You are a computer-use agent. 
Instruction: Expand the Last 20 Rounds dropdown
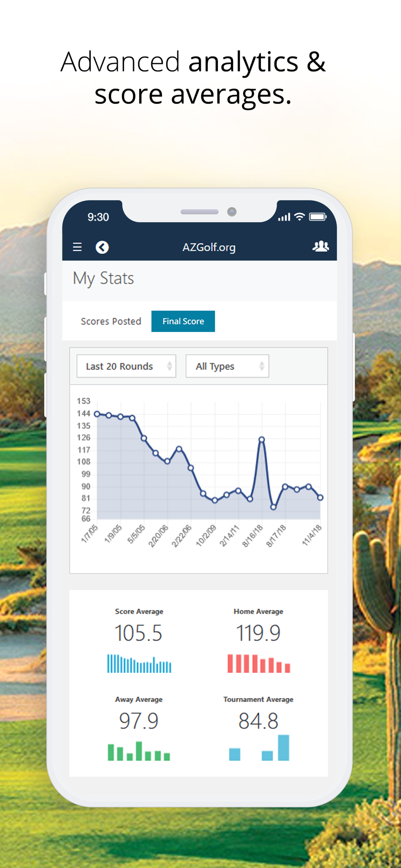coord(126,366)
